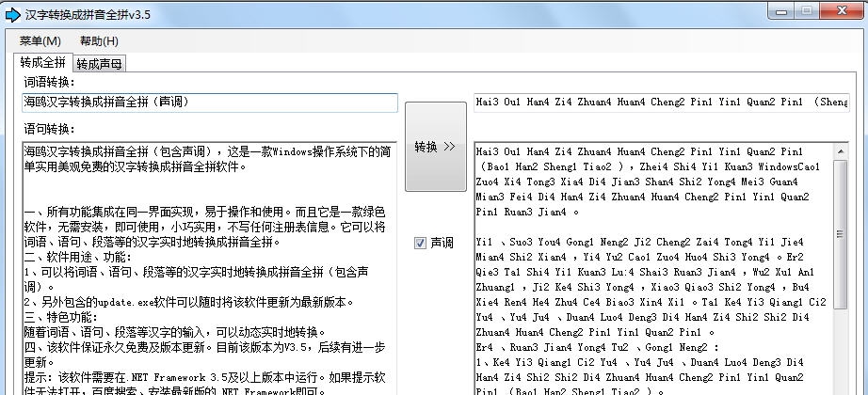
Task: Close the 汉字转换成拼音全拼 window
Action: [842, 11]
